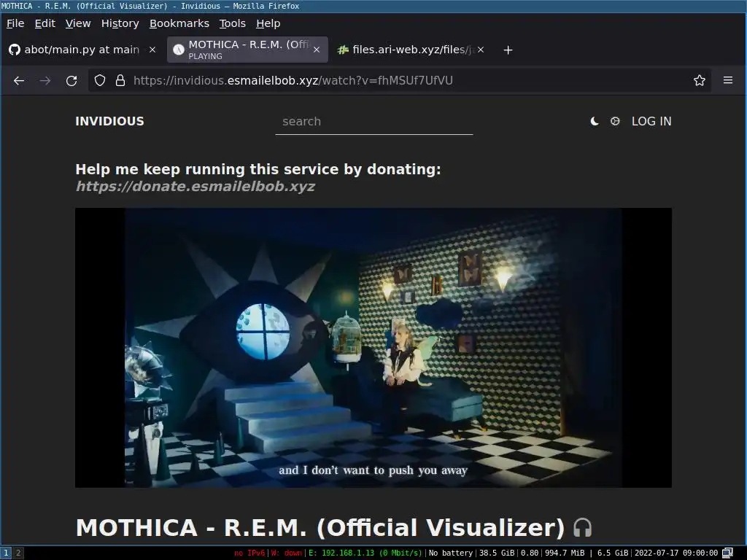Open the Help menu
Viewport: 747px width, 560px height.
(x=268, y=23)
